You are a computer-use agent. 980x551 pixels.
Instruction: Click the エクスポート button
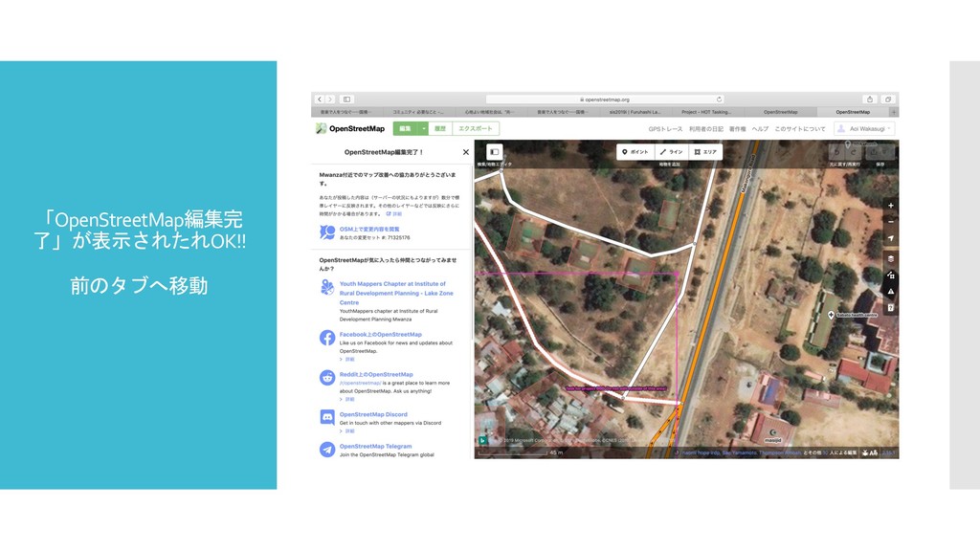click(475, 129)
